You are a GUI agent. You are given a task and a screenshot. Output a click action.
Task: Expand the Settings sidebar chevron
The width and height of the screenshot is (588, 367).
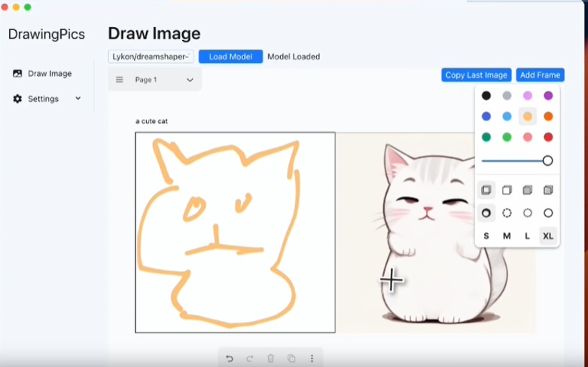pyautogui.click(x=78, y=98)
